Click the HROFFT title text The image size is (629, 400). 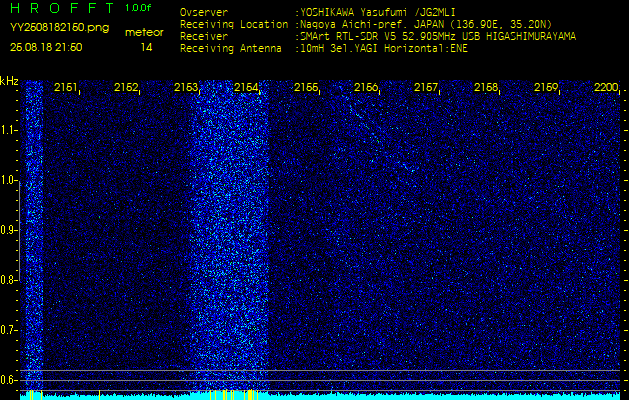point(62,8)
